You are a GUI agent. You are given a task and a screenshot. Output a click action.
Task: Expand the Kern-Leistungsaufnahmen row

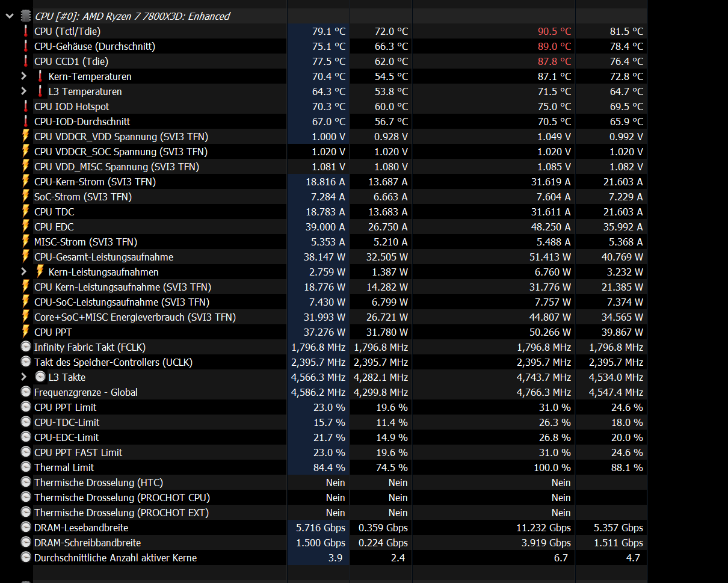click(23, 272)
